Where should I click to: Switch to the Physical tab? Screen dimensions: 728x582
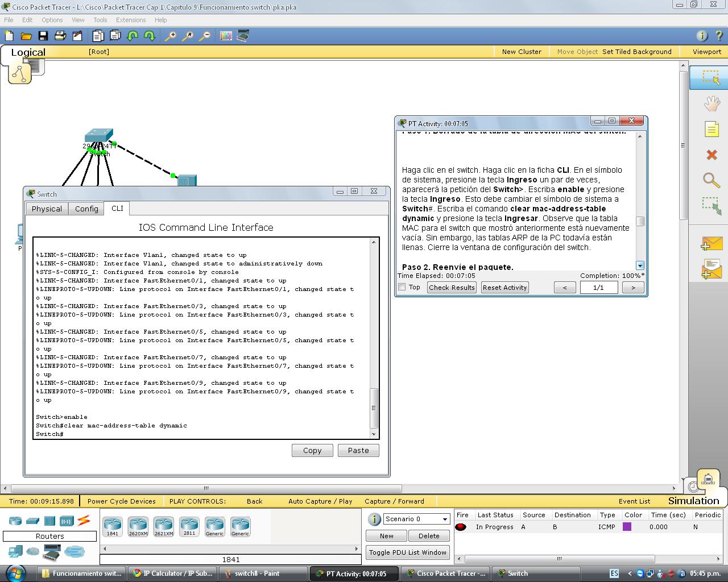pos(47,209)
